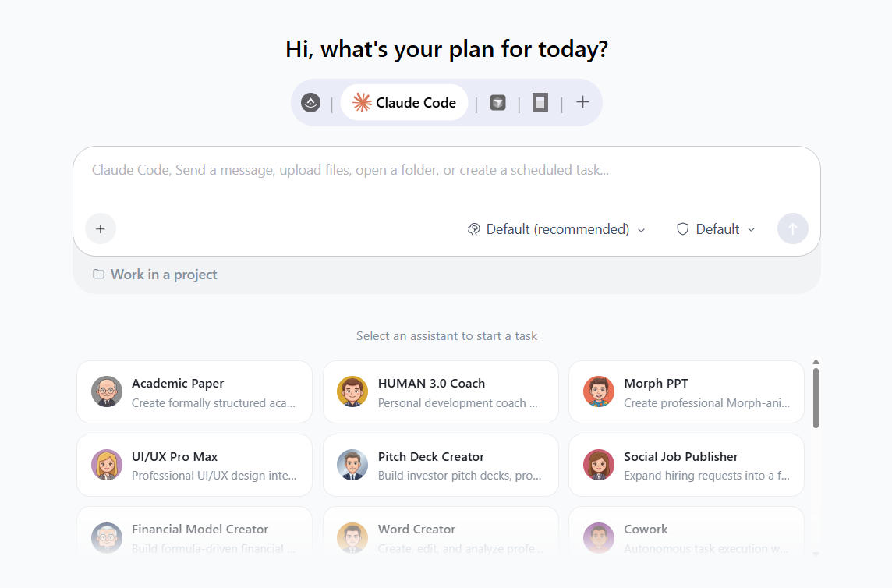Click the Financial Model Creator avatar
This screenshot has height=588, width=892.
tap(107, 538)
